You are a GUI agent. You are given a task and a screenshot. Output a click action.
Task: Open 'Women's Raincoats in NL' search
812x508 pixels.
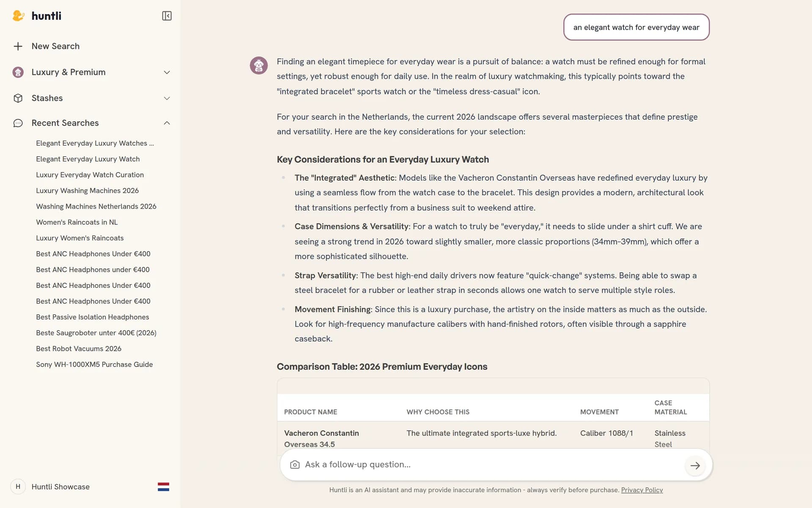pos(77,222)
